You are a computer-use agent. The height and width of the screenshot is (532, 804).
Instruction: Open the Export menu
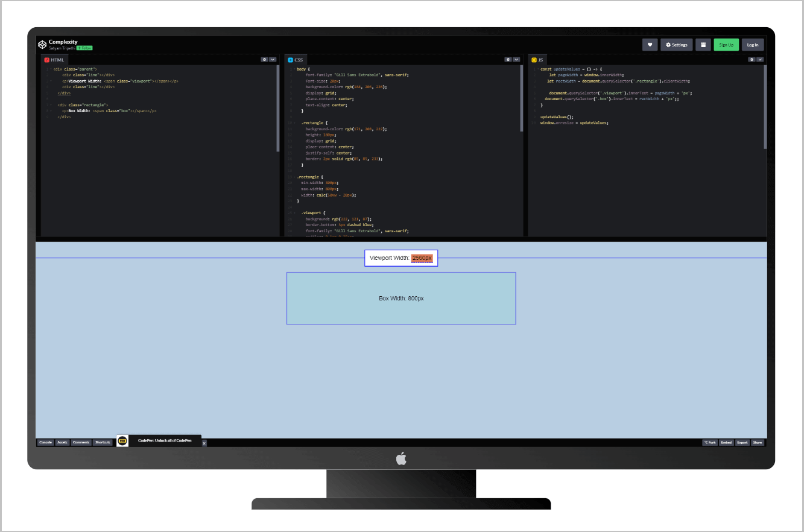742,442
